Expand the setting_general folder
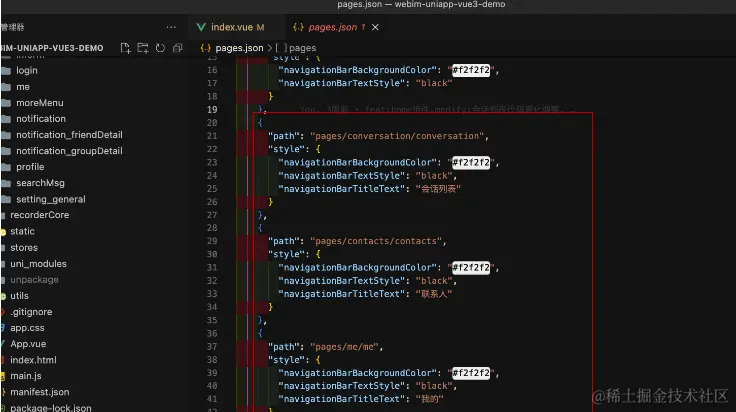Viewport: 736px width, 412px height. pyautogui.click(x=51, y=199)
